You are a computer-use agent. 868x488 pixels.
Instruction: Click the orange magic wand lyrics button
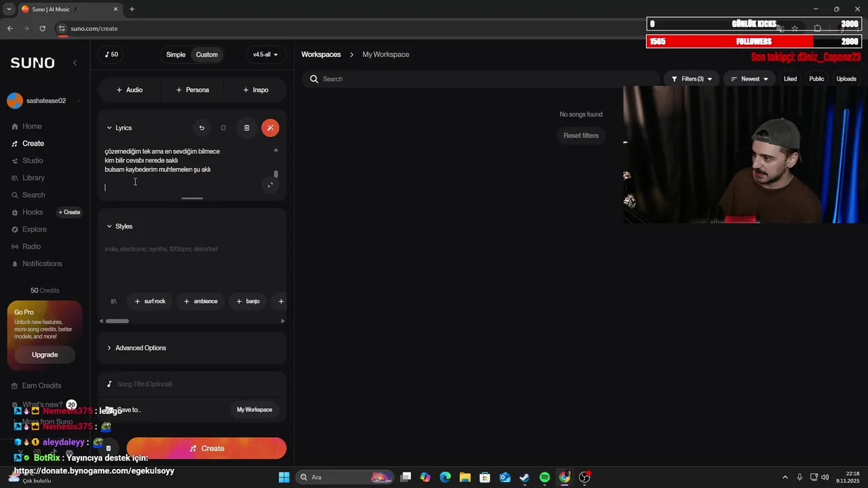[x=270, y=127]
